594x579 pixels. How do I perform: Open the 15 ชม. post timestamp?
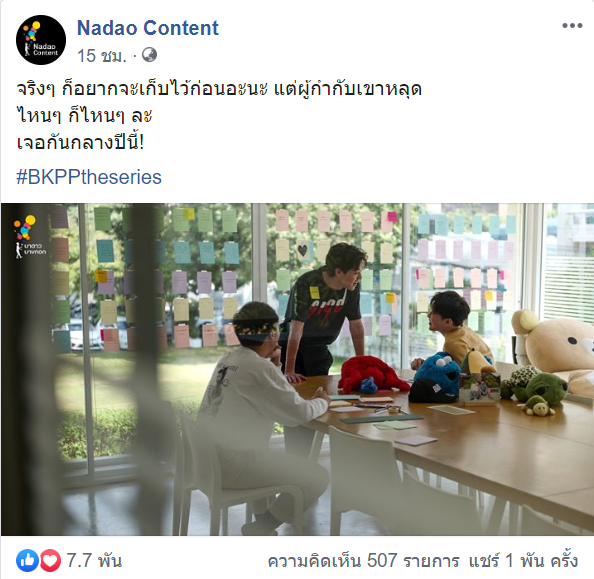(x=101, y=56)
